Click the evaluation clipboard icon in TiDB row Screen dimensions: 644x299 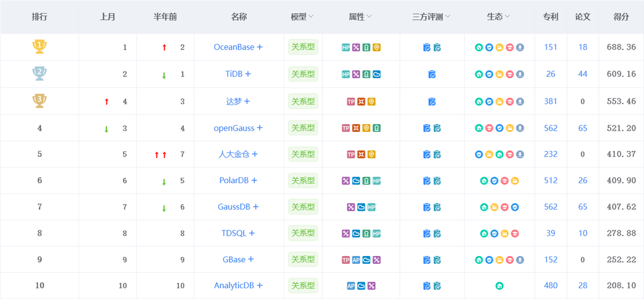pyautogui.click(x=432, y=75)
